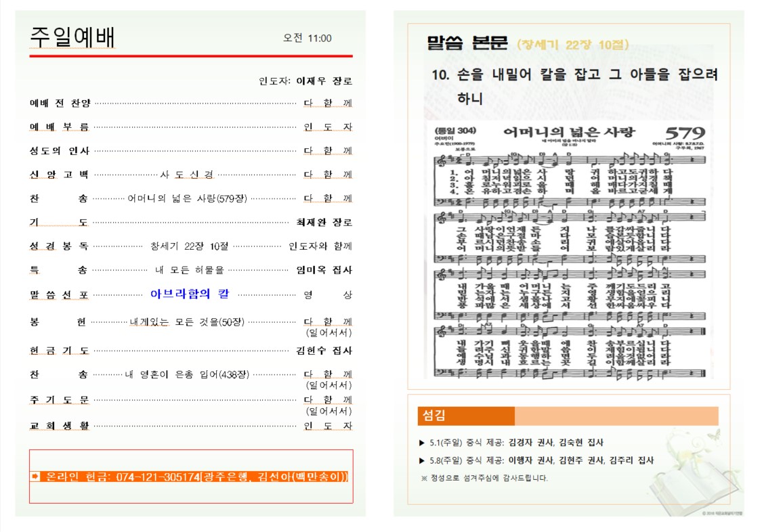Click the 성경봉독 row label
Image resolution: width=760 pixels, height=532 pixels.
coord(59,246)
